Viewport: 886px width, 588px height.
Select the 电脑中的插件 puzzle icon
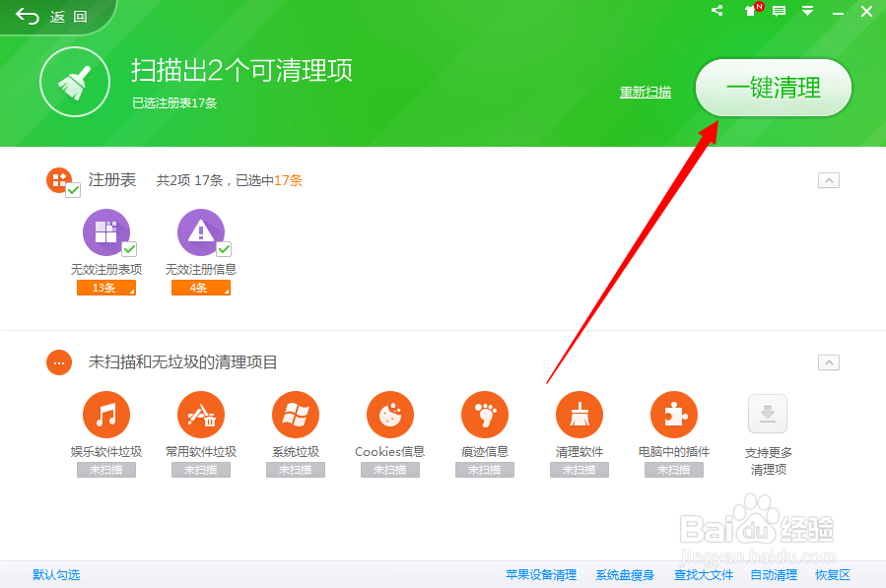tap(674, 415)
